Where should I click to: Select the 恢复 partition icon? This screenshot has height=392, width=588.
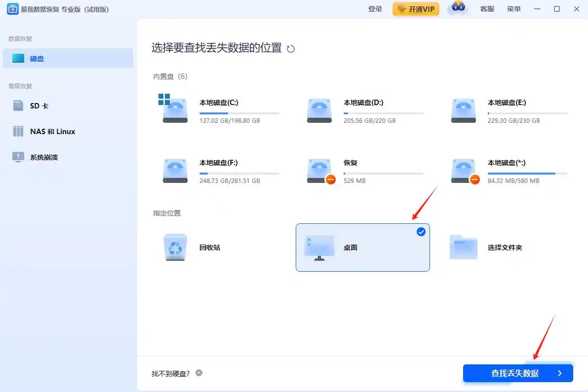(x=319, y=171)
